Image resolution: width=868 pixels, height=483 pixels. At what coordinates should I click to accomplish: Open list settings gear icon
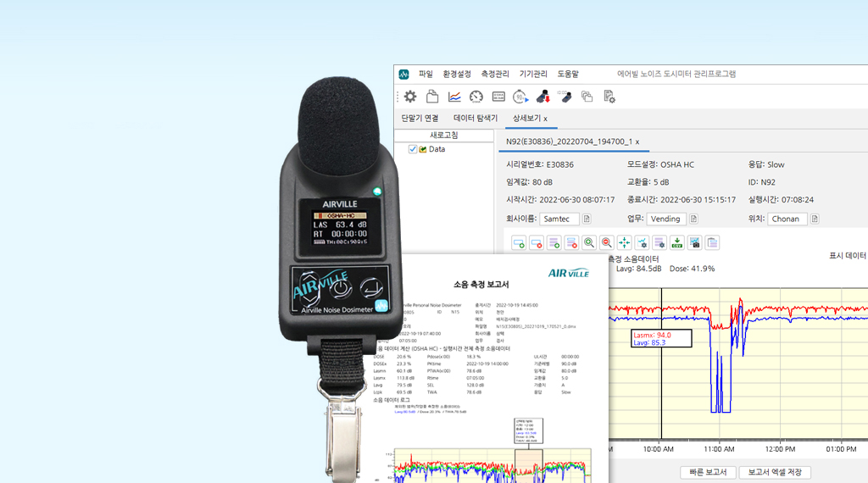pos(659,242)
